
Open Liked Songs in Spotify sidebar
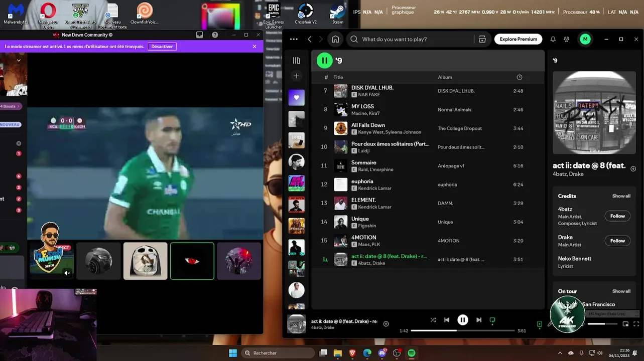click(x=296, y=97)
